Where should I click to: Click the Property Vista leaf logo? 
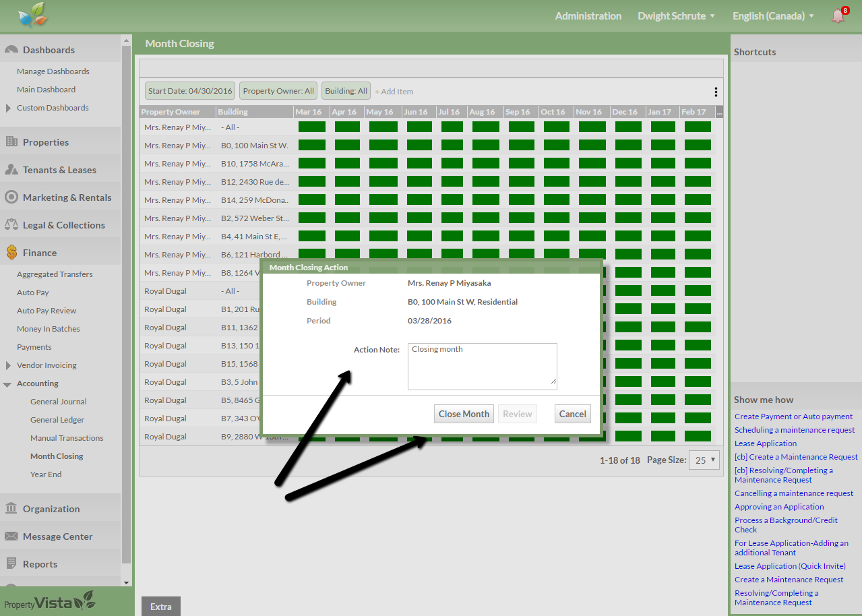(x=33, y=16)
